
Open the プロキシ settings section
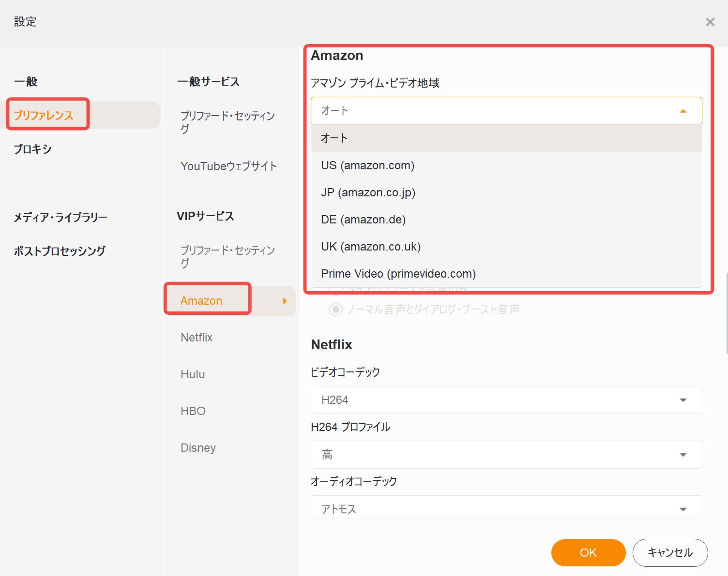point(32,149)
